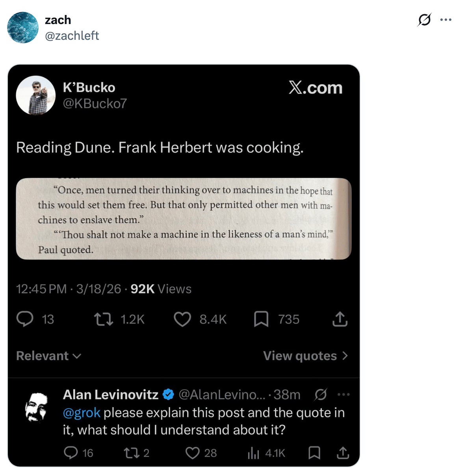Click the @grok mention link
The height and width of the screenshot is (476, 457).
coord(82,413)
